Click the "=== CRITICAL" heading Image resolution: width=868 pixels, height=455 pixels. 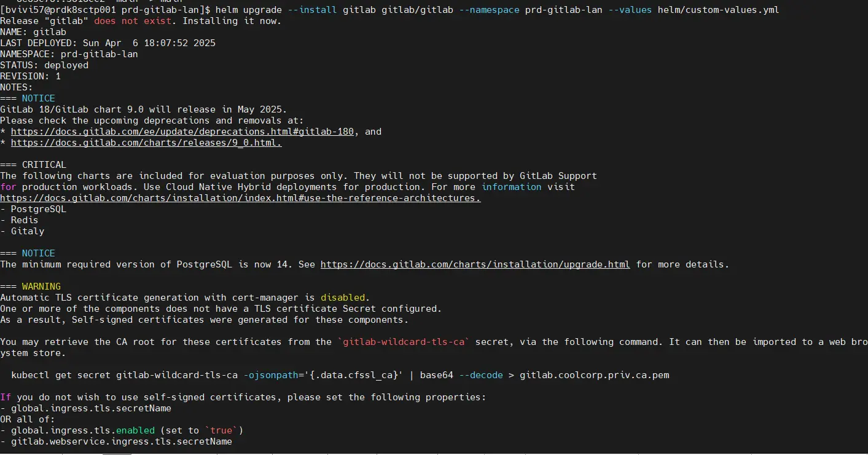click(x=33, y=165)
